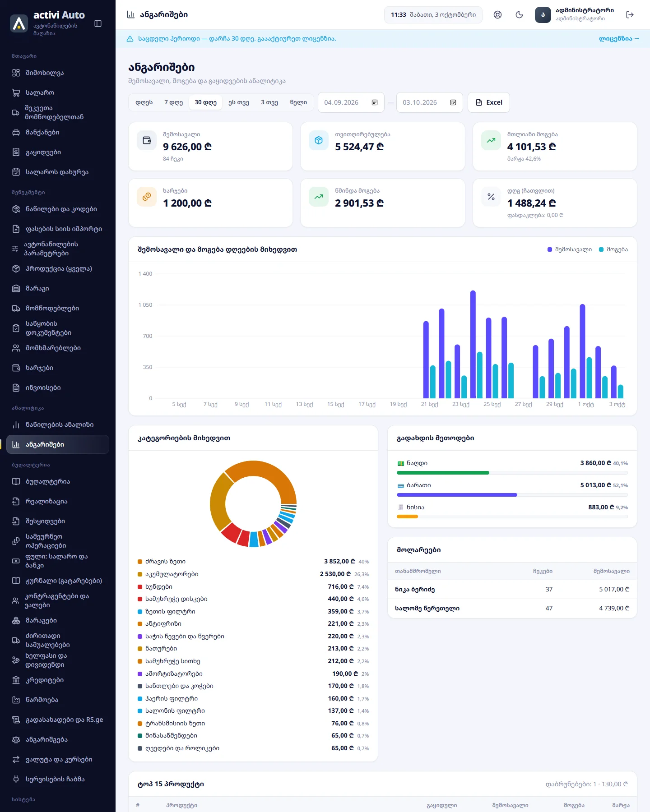This screenshot has height=812, width=650.
Task: Open სერვისების ჩაბმა plug icon
Action: pos(16,780)
